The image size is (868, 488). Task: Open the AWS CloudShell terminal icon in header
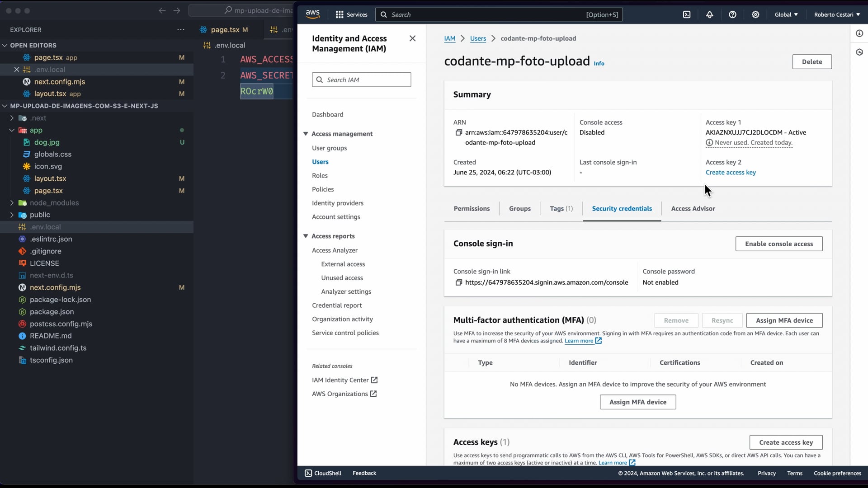[686, 14]
